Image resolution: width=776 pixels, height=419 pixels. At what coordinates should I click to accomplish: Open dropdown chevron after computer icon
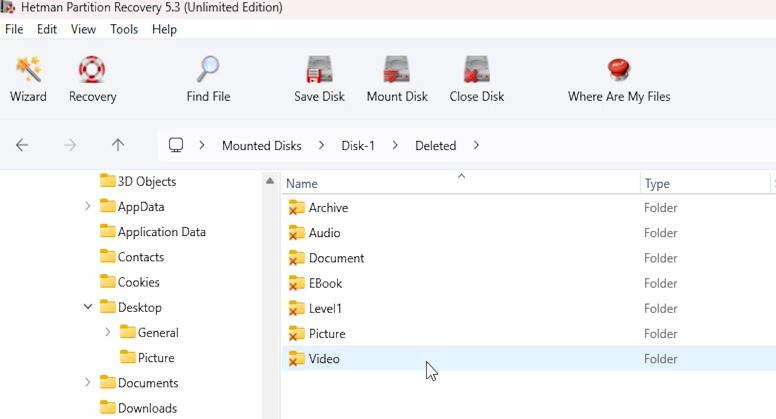coord(201,145)
